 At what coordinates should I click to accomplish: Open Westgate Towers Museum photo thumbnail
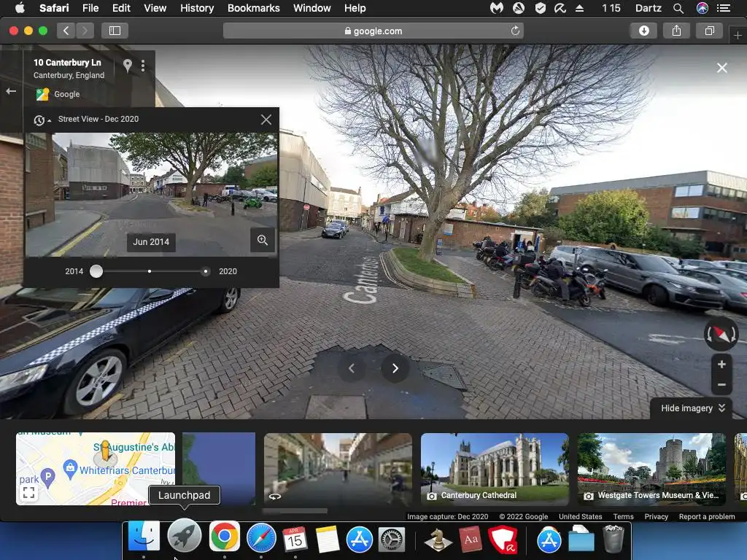click(651, 469)
